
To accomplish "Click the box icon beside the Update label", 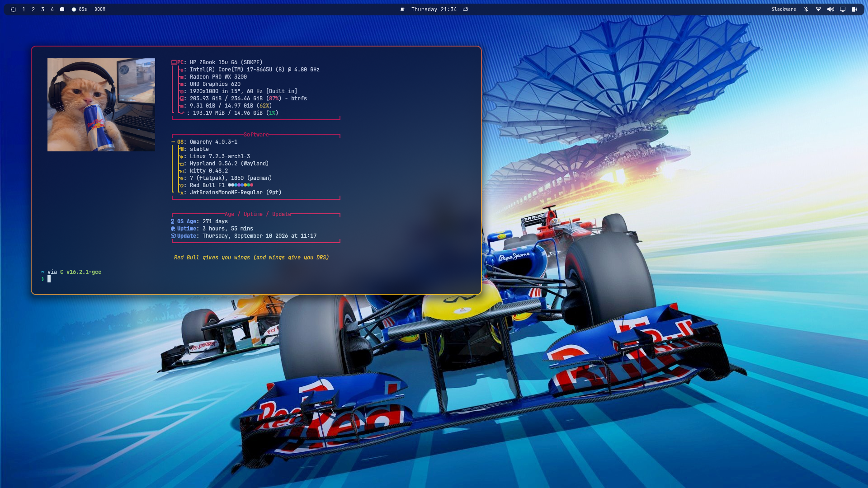I will point(173,236).
